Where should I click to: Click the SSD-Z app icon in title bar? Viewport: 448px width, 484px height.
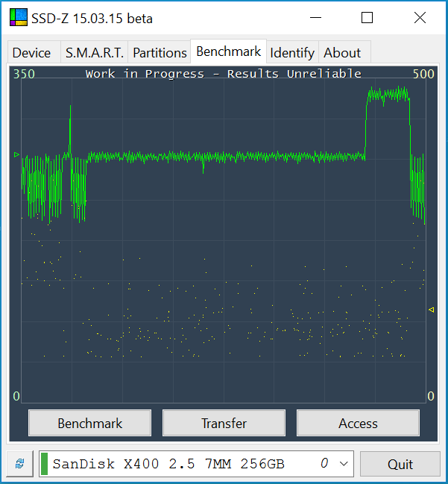point(19,17)
